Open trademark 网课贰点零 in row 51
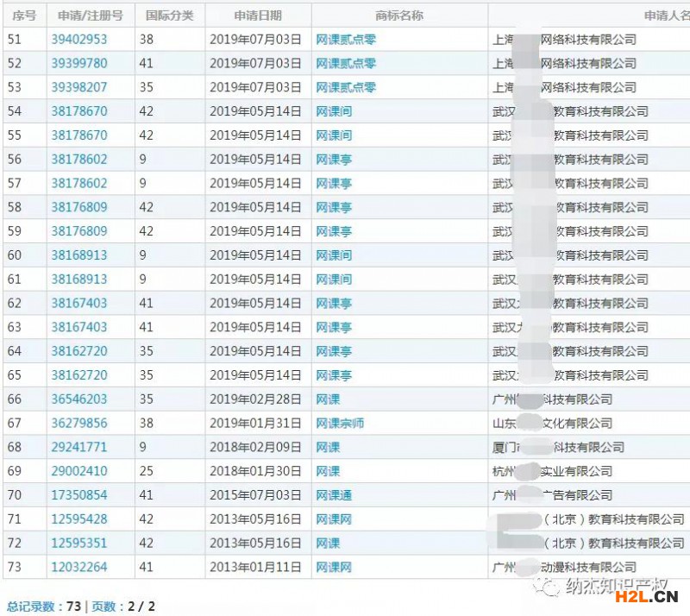 346,40
